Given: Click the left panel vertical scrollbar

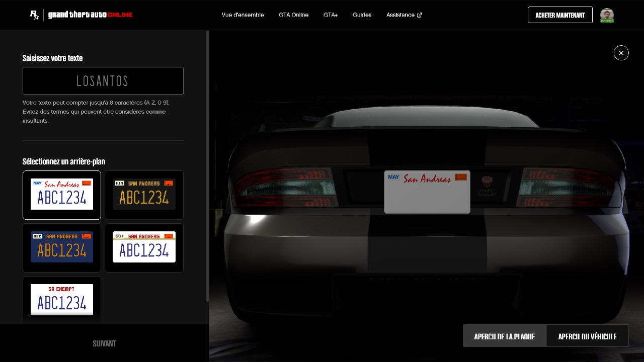Looking at the screenshot, I should coord(207,166).
